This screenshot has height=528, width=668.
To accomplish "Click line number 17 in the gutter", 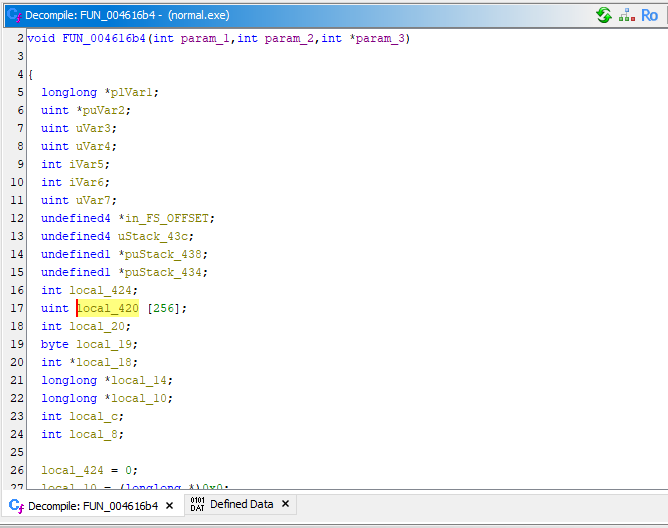I will [x=17, y=308].
